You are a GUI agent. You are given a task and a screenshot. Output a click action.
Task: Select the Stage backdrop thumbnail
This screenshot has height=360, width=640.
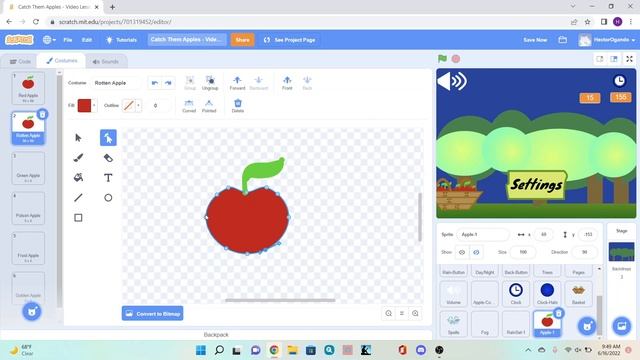622,252
